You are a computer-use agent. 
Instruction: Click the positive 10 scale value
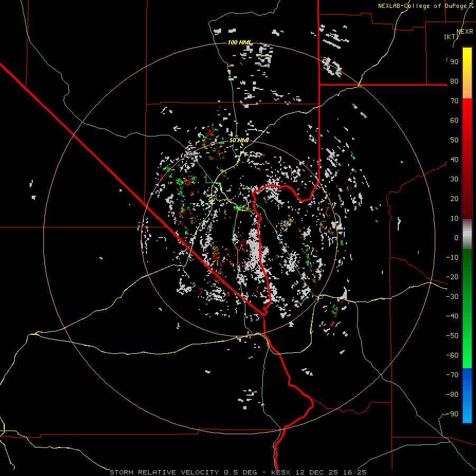pyautogui.click(x=454, y=218)
